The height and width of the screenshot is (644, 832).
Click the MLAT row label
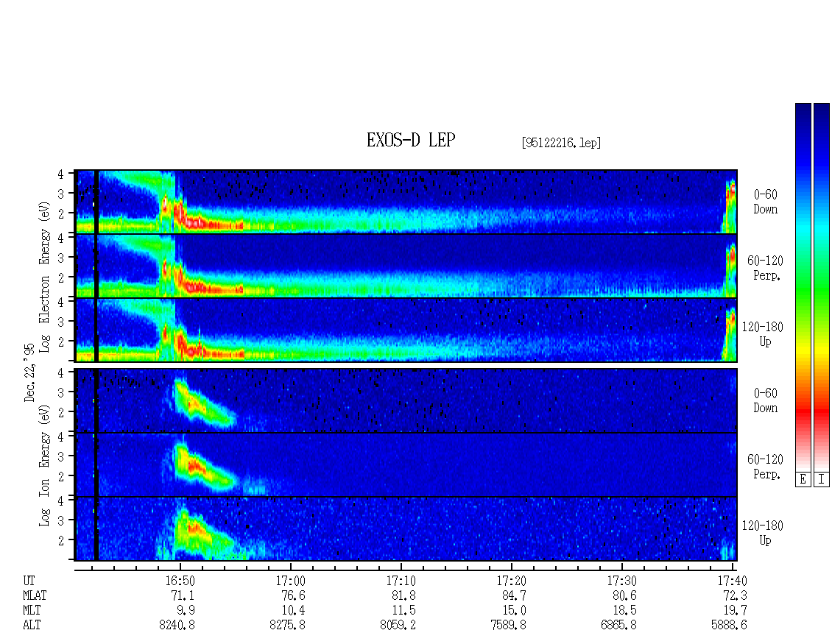(35, 595)
